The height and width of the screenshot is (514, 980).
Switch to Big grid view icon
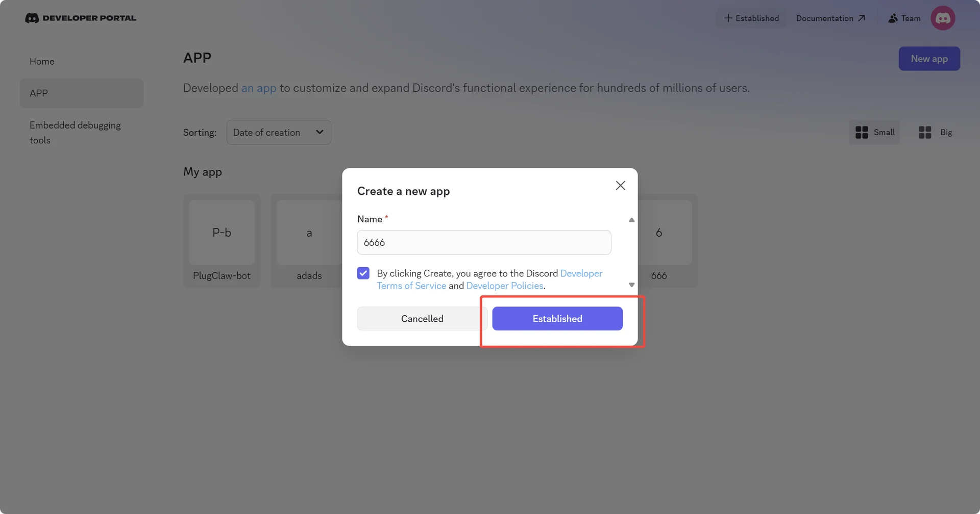coord(924,133)
